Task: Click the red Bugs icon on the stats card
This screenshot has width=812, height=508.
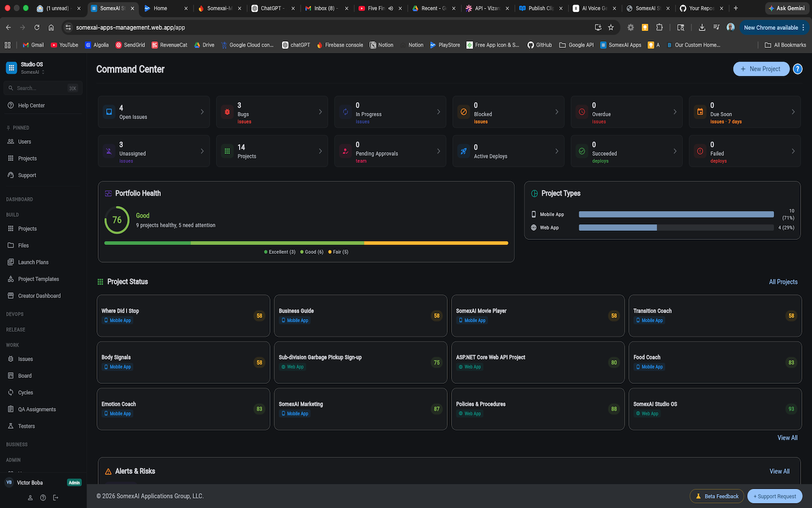Action: [x=227, y=111]
